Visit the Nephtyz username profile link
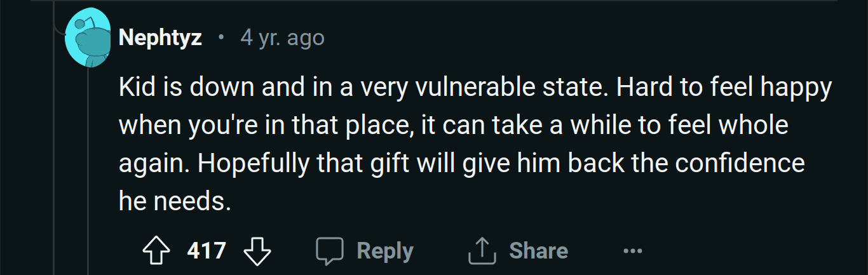 pyautogui.click(x=160, y=38)
